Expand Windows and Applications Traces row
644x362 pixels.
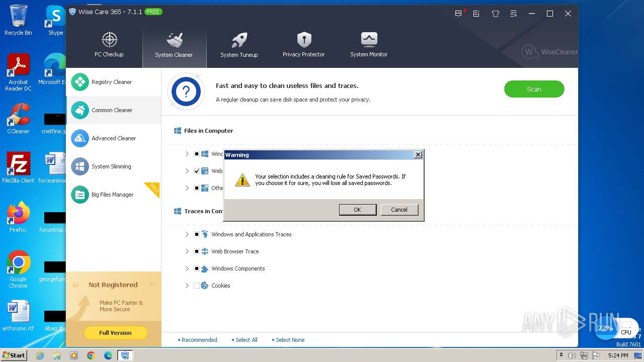pos(187,234)
